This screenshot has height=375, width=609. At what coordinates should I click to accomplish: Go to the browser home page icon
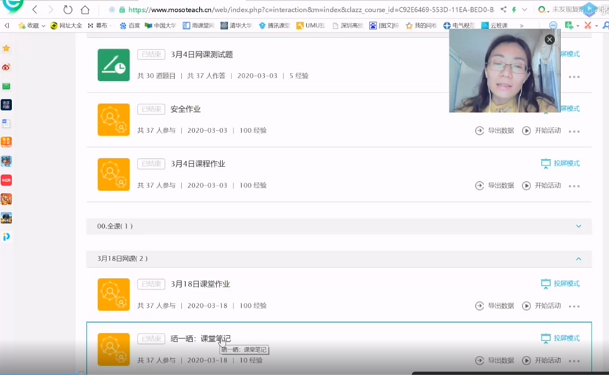(85, 10)
